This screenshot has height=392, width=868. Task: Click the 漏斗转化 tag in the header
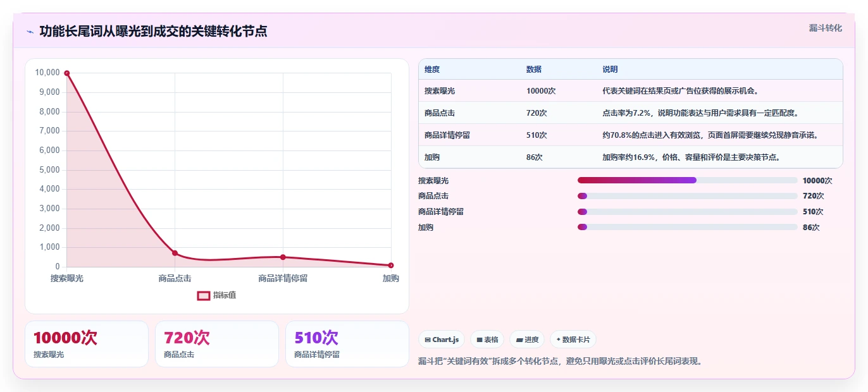pos(825,28)
